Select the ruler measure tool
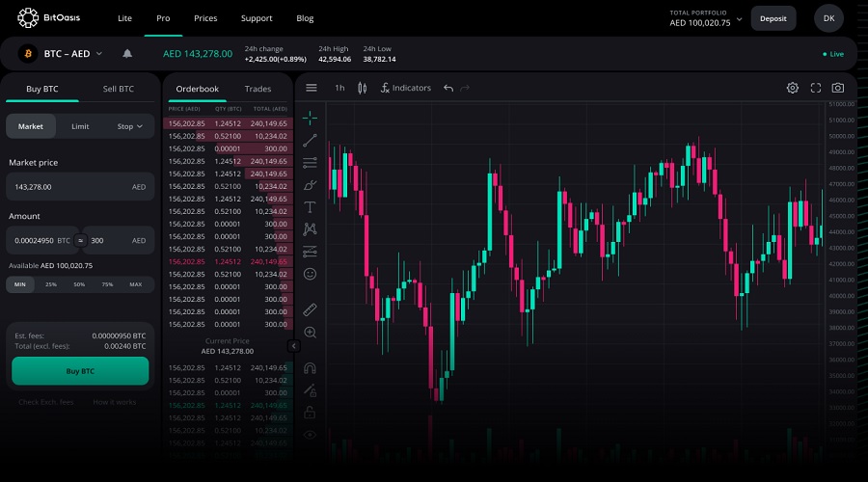Viewport: 868px width, 482px height. click(310, 309)
